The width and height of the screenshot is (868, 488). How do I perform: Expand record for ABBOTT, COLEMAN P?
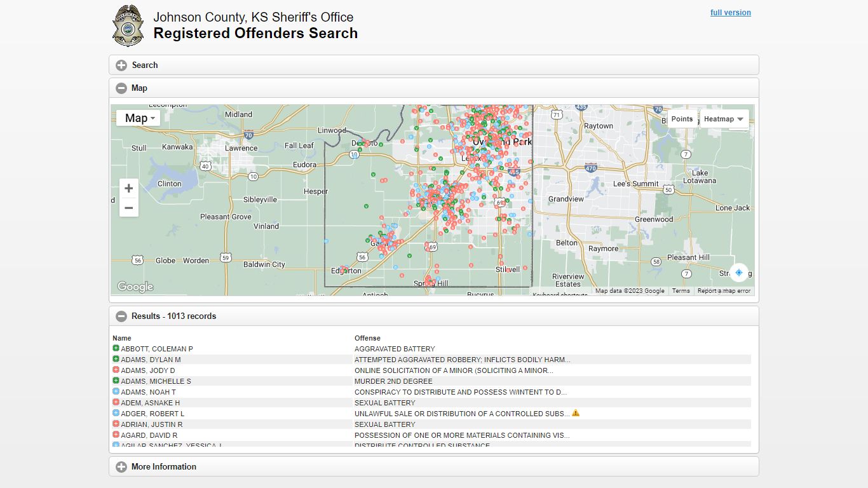[x=116, y=349]
